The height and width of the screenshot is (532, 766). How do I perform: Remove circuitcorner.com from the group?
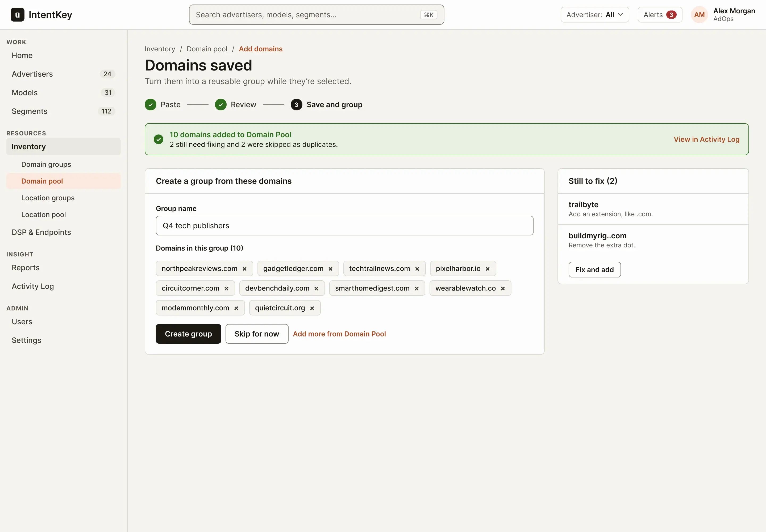pyautogui.click(x=227, y=288)
